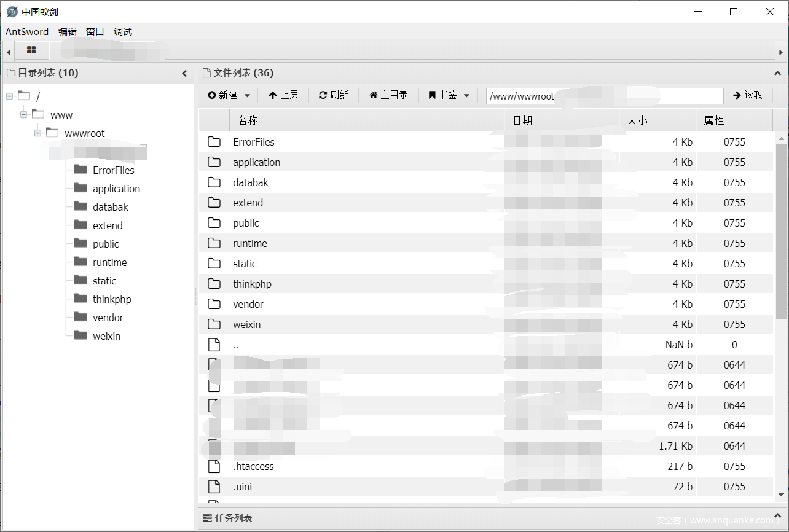Collapse the directory list panel arrow
The image size is (789, 532).
pyautogui.click(x=184, y=73)
